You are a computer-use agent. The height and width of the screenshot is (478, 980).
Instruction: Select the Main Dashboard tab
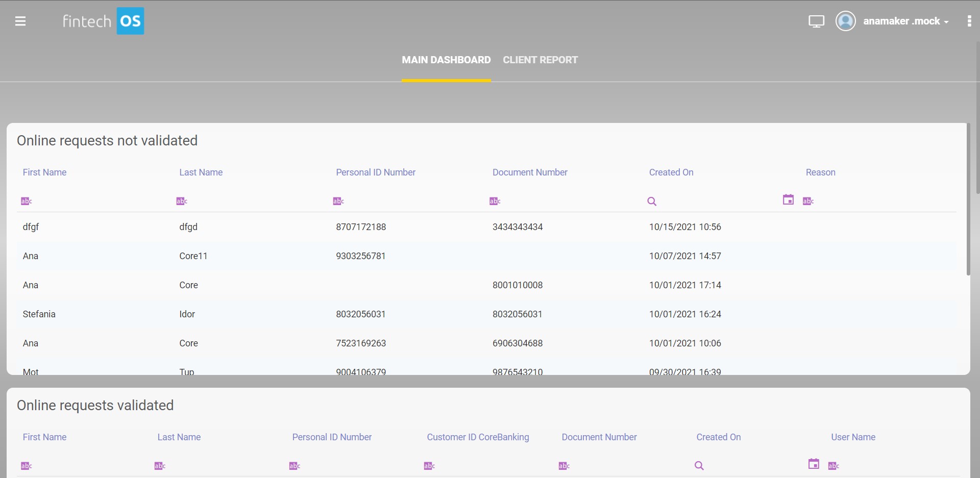[446, 60]
